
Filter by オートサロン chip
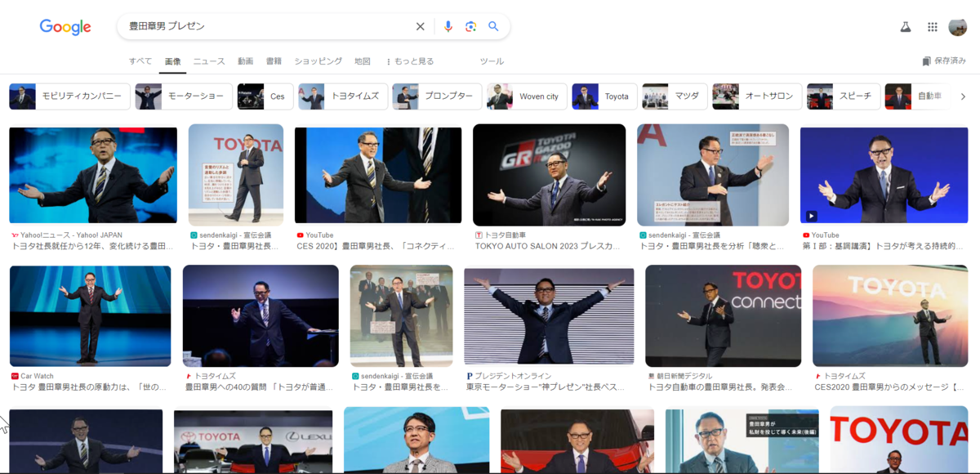pos(757,96)
